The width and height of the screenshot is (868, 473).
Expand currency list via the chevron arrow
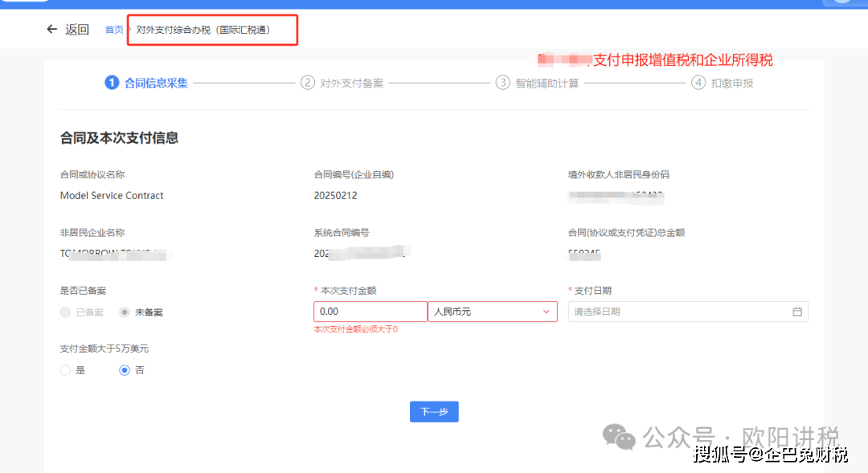point(547,312)
